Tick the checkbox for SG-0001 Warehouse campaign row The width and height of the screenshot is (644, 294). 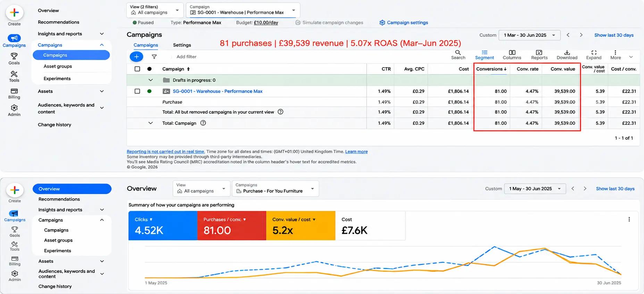pyautogui.click(x=137, y=91)
